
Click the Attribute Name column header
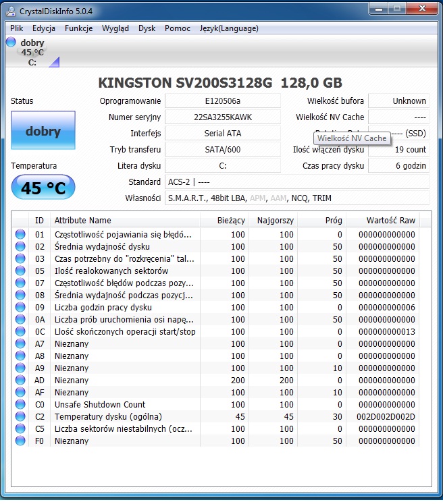coord(125,220)
